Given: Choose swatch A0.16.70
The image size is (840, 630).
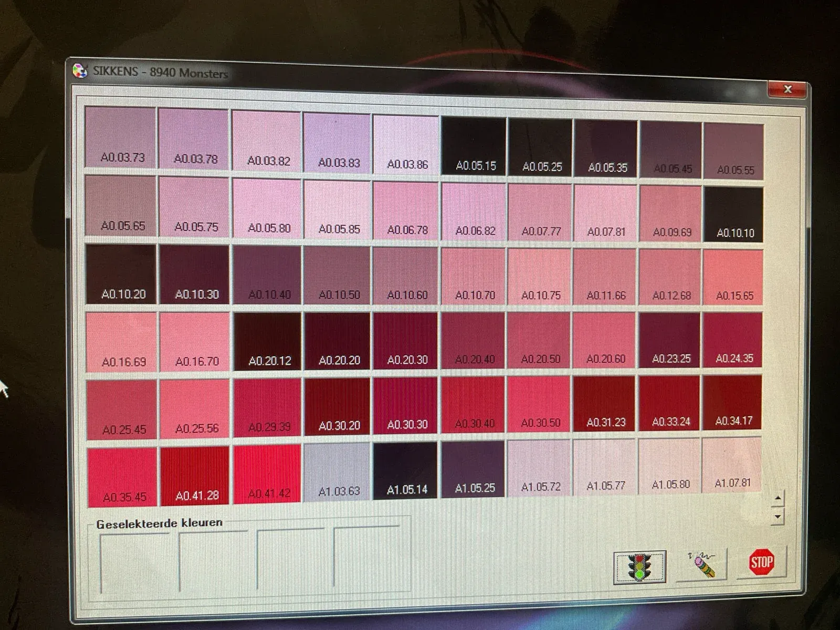Looking at the screenshot, I should point(195,342).
